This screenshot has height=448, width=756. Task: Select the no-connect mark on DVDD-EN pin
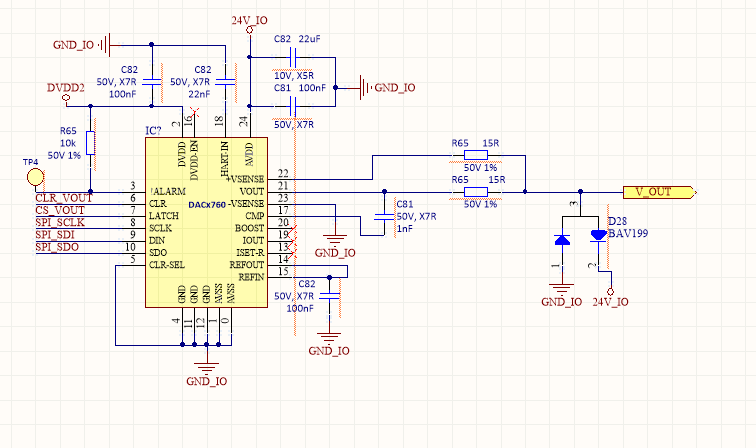pos(195,112)
